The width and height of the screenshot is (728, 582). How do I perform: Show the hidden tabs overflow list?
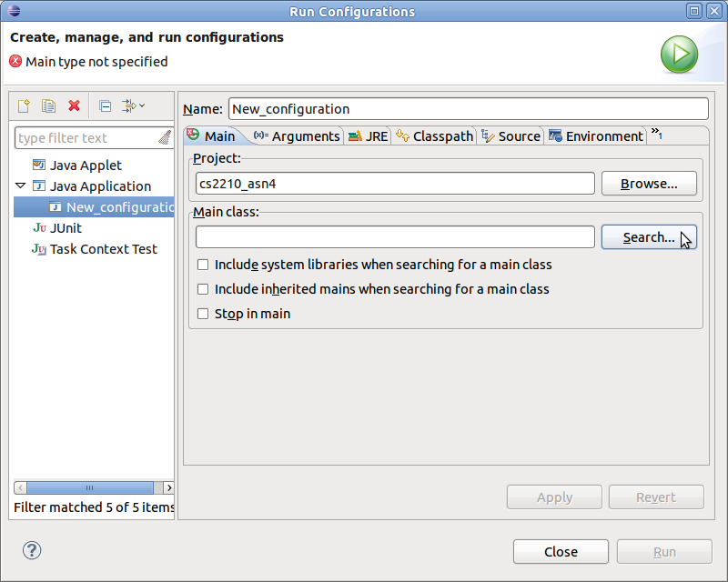click(x=656, y=134)
